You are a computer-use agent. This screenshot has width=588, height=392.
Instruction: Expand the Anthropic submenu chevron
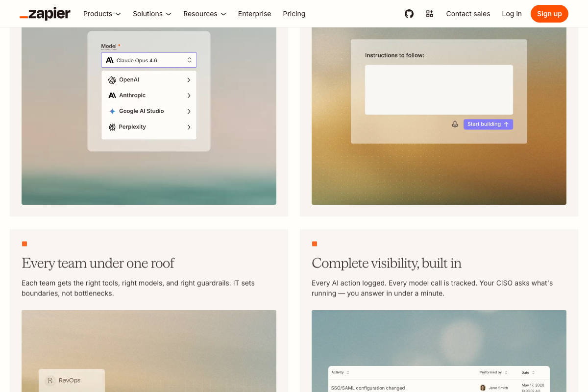coord(189,96)
